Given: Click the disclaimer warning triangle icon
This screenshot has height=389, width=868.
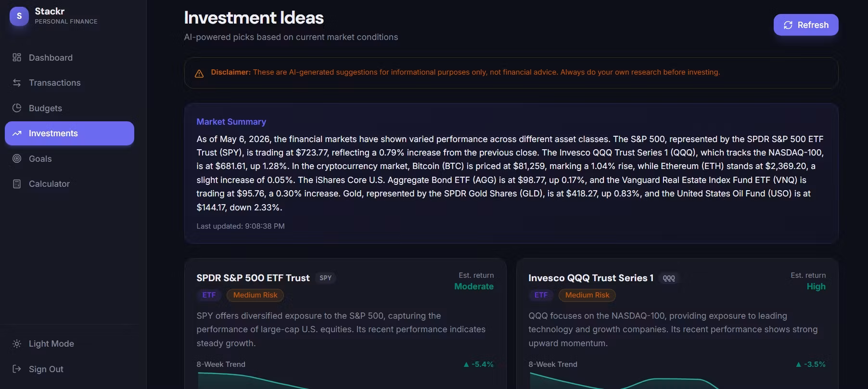Looking at the screenshot, I should click(199, 73).
